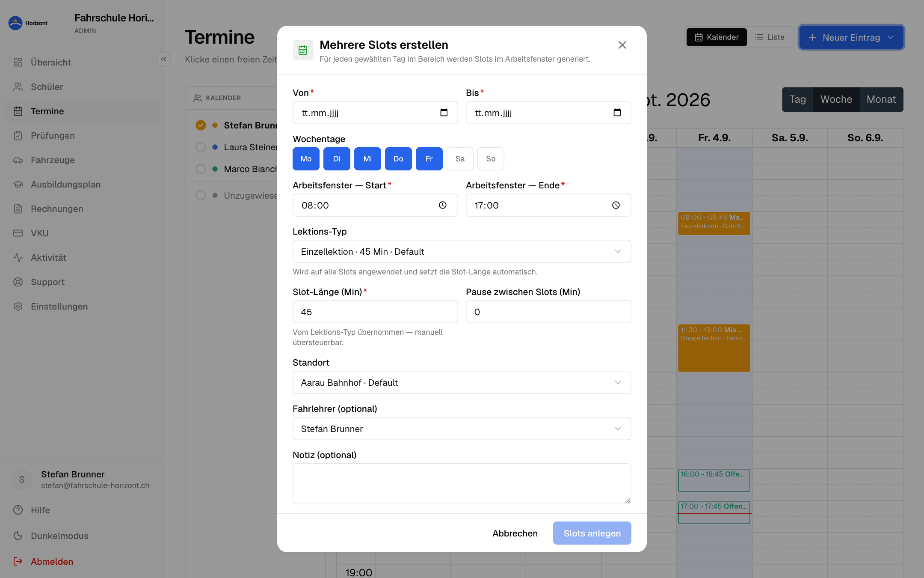
Task: Toggle the Di weekday button
Action: click(337, 159)
